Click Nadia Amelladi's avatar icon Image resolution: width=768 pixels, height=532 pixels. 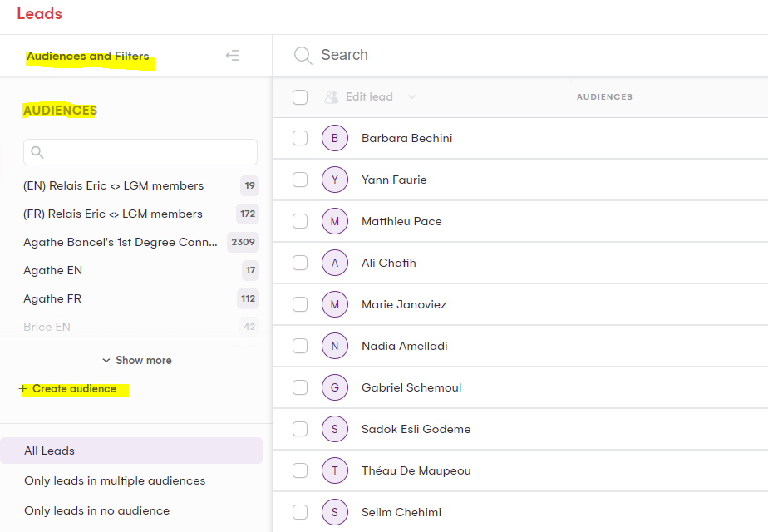[334, 346]
